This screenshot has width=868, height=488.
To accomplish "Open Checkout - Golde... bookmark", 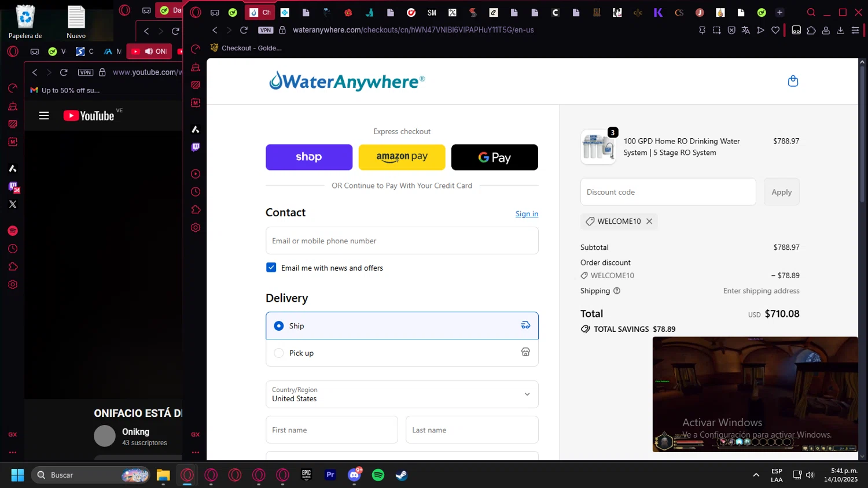I will coord(246,48).
